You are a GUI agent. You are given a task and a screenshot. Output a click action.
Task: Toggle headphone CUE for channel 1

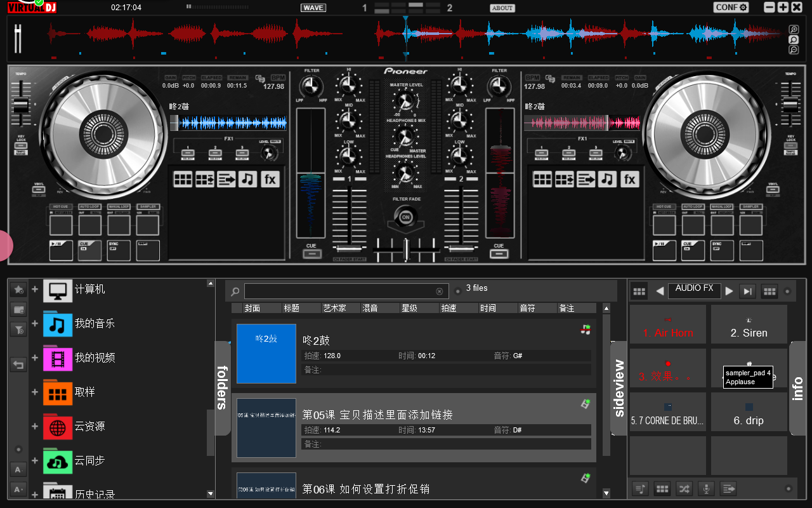pyautogui.click(x=311, y=254)
